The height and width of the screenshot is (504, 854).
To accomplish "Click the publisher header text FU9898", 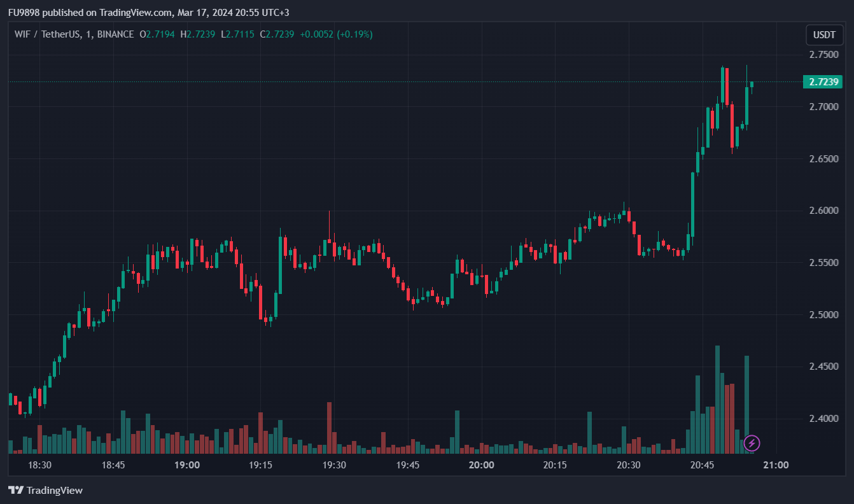I will point(23,13).
